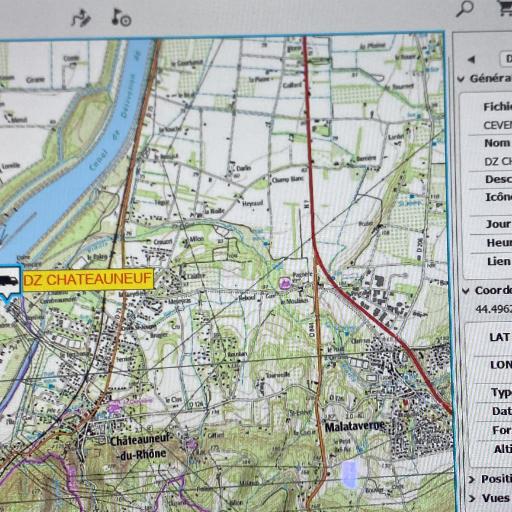Collapse the Coordonnées section
512x512 pixels.
coord(466,291)
